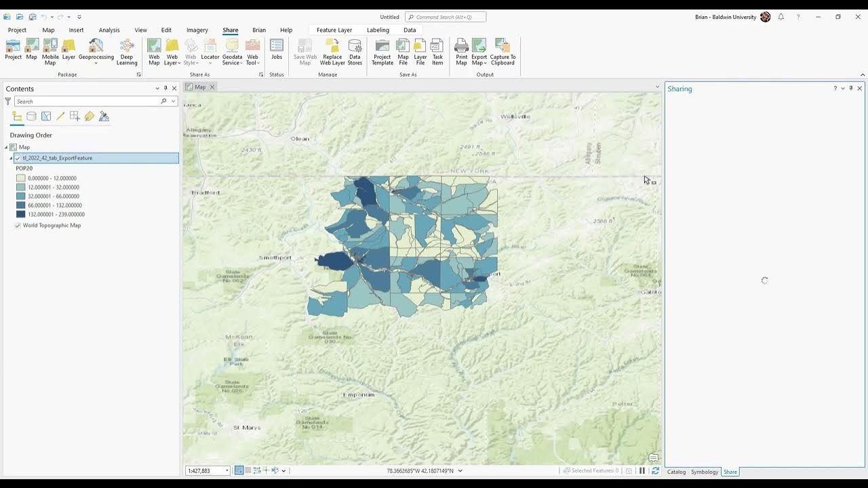Image resolution: width=868 pixels, height=488 pixels.
Task: Toggle auto-hide pin on Sharing pane
Action: (x=851, y=88)
